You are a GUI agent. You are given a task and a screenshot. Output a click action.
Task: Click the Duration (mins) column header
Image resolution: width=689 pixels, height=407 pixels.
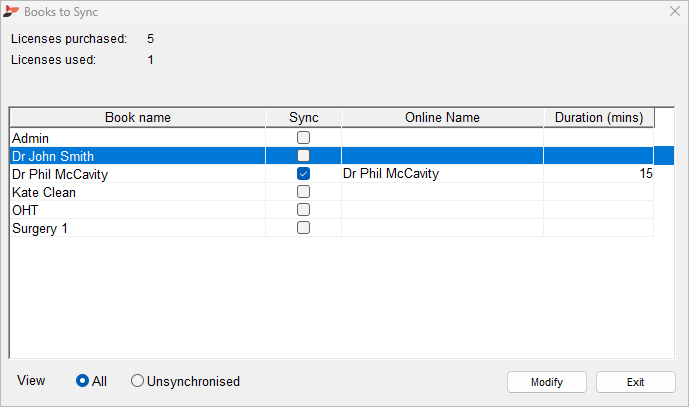click(598, 118)
